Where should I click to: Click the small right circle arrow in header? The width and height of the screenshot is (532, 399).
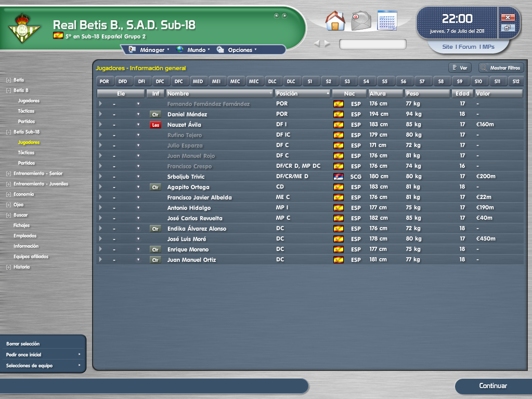pos(284,16)
